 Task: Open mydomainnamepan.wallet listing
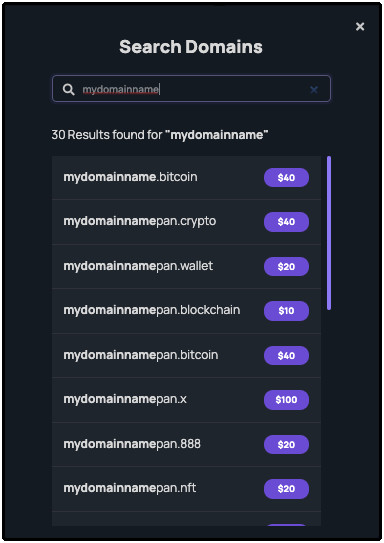pos(186,266)
